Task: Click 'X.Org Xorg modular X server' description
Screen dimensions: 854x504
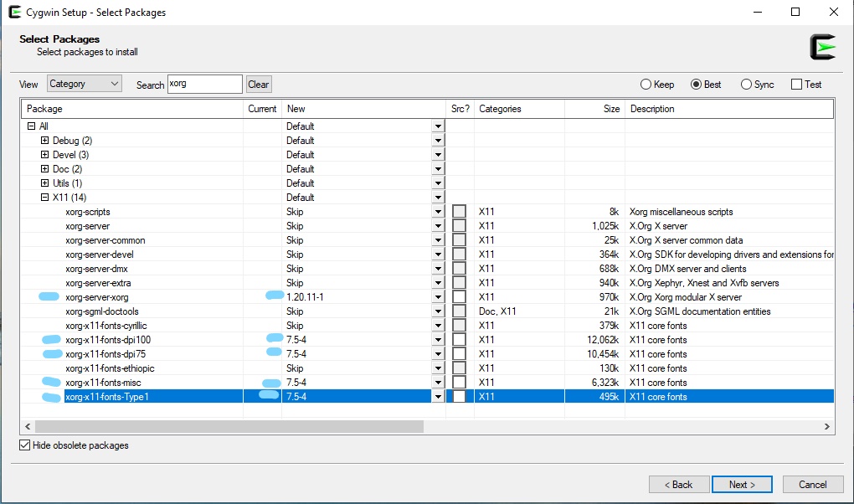Action: tap(686, 297)
